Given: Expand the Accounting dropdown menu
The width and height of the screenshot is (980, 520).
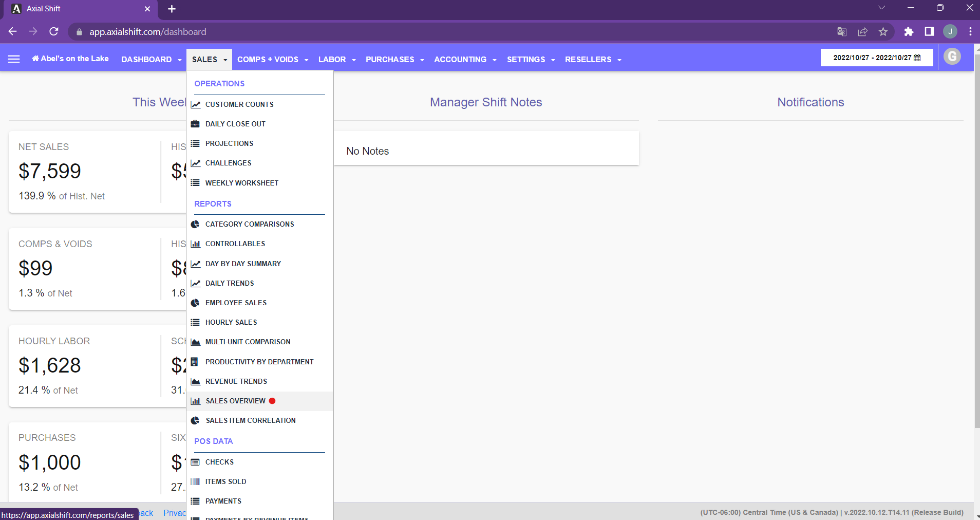Looking at the screenshot, I should coord(465,60).
